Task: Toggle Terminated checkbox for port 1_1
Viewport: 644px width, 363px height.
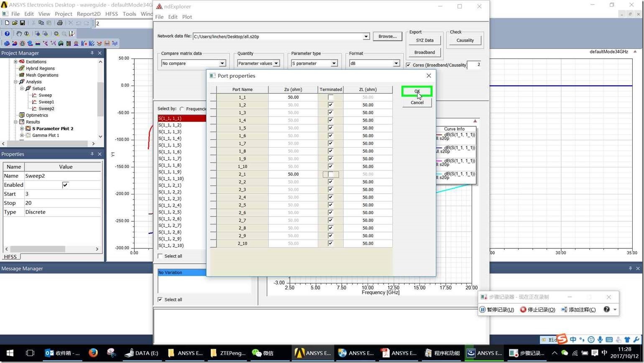Action: pyautogui.click(x=331, y=97)
